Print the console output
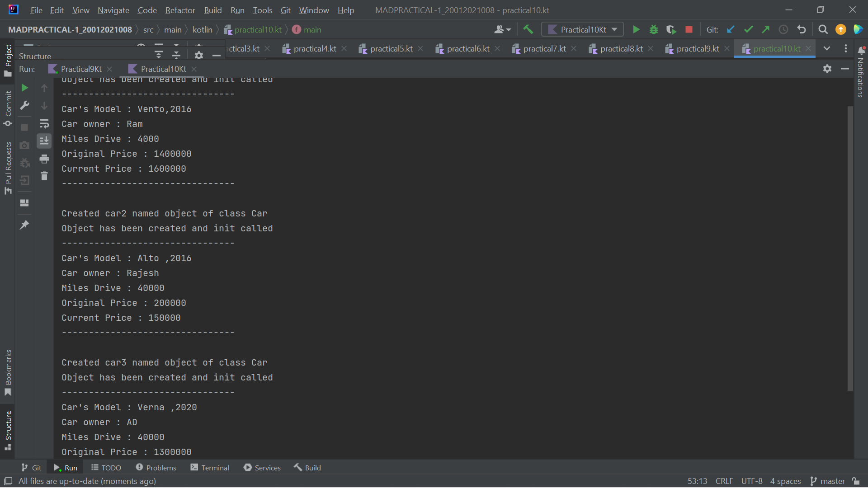The image size is (868, 488). [x=44, y=159]
